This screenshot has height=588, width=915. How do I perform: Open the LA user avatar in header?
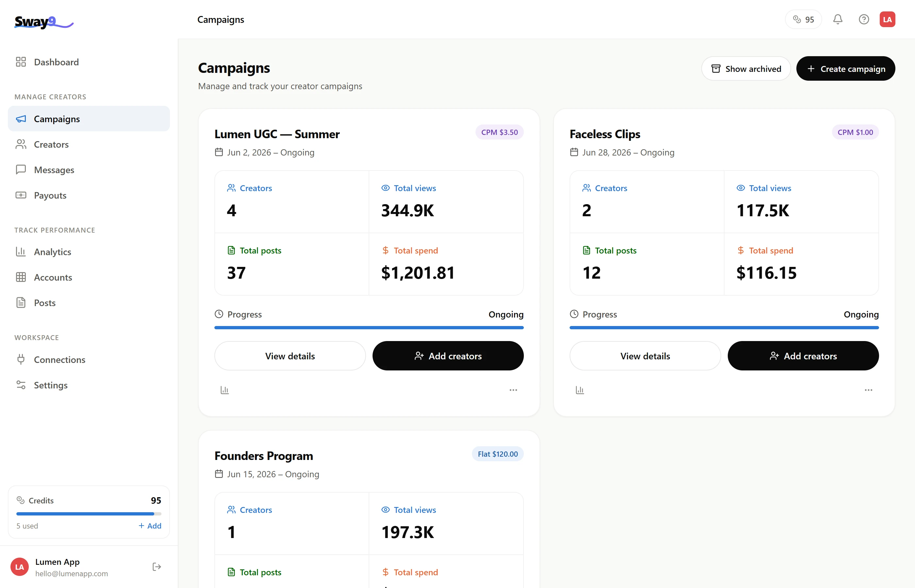pos(887,20)
